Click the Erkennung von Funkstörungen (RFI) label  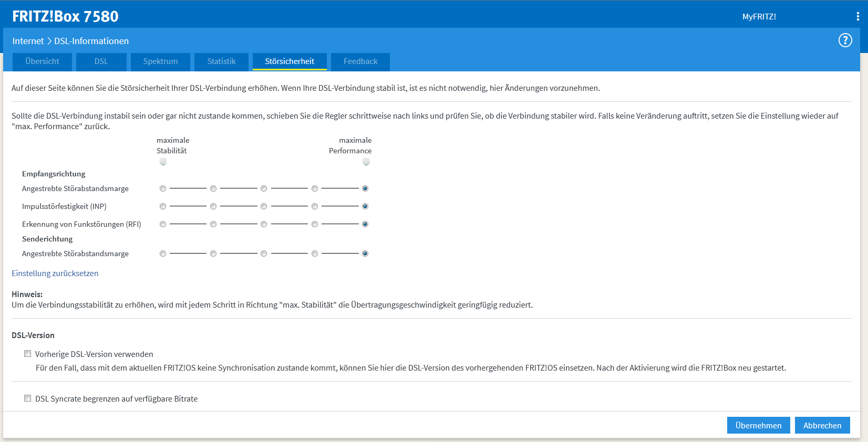pyautogui.click(x=81, y=224)
